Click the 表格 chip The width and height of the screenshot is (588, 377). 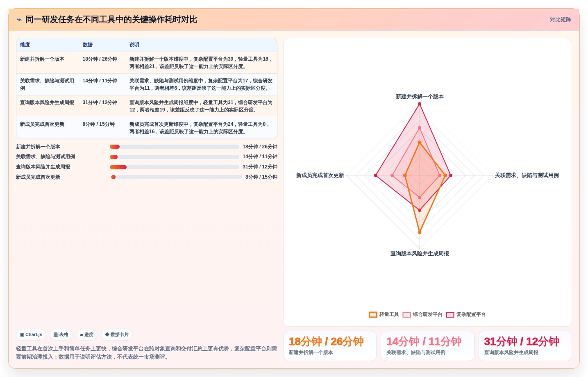click(61, 335)
